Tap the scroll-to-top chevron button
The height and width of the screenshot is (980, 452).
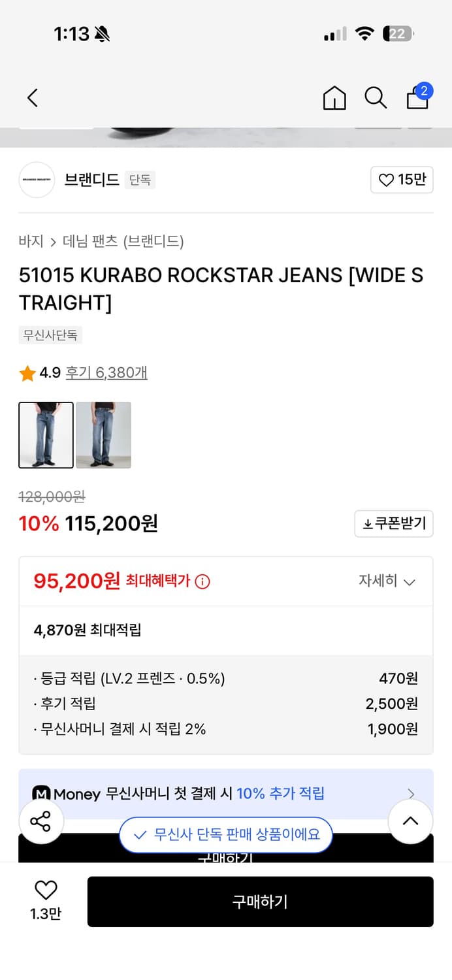click(410, 821)
